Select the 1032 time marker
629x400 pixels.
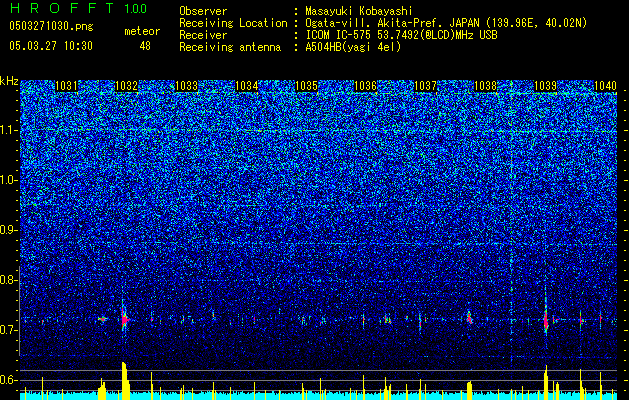click(x=126, y=86)
